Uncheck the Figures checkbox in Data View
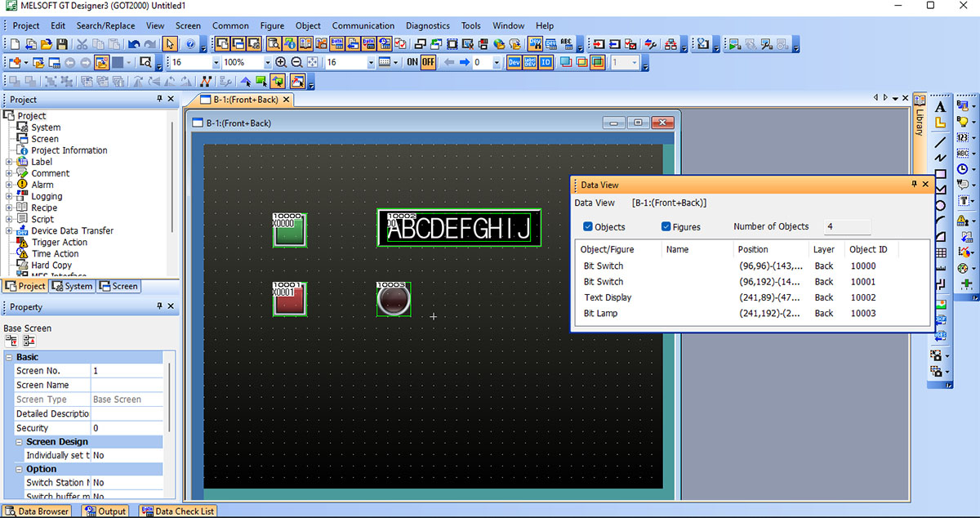 pyautogui.click(x=666, y=226)
